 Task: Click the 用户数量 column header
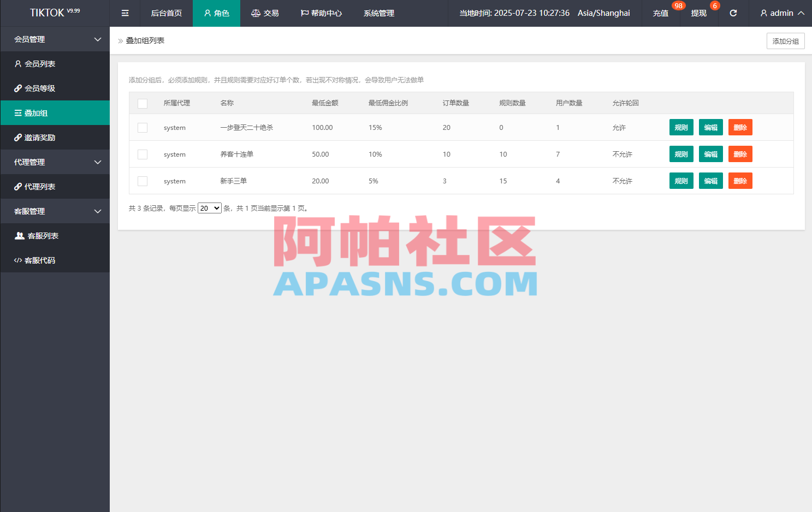pyautogui.click(x=569, y=103)
